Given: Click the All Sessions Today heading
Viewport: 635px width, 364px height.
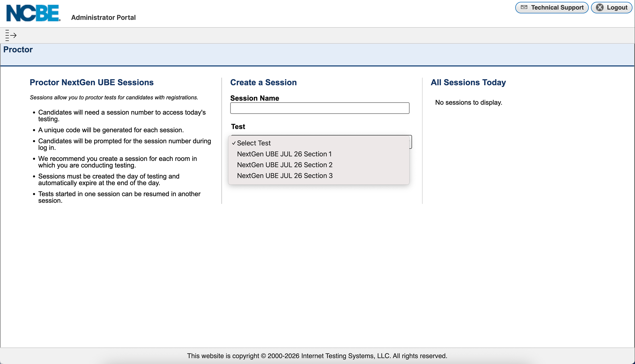Looking at the screenshot, I should 468,82.
